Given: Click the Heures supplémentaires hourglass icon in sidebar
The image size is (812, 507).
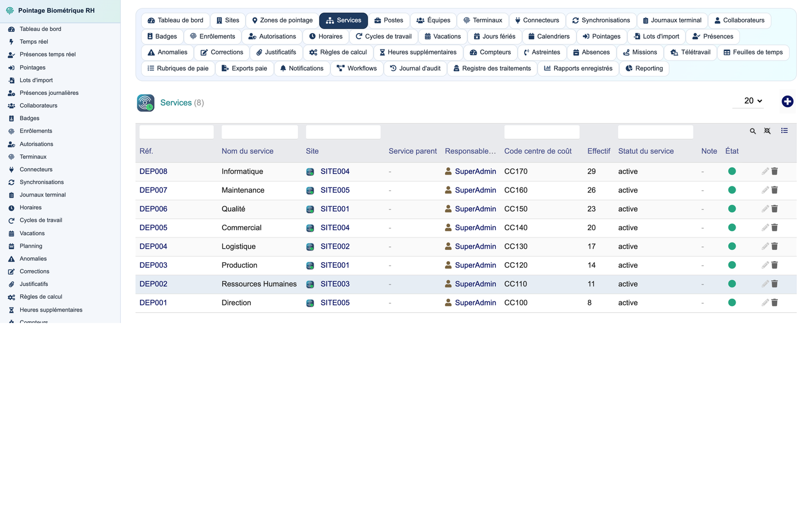Looking at the screenshot, I should [11, 310].
